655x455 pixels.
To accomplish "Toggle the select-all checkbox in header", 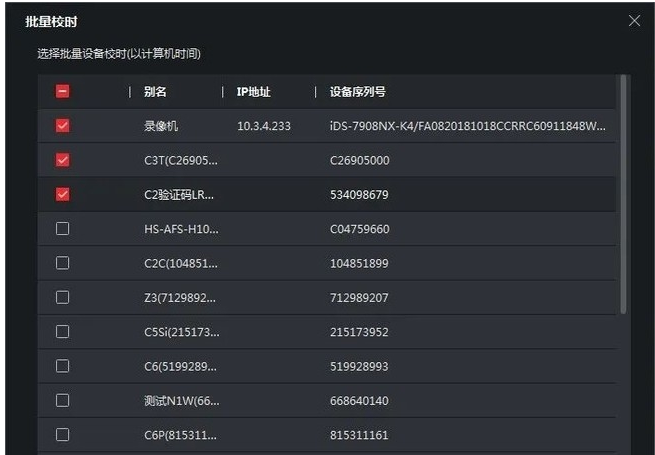I will point(63,92).
